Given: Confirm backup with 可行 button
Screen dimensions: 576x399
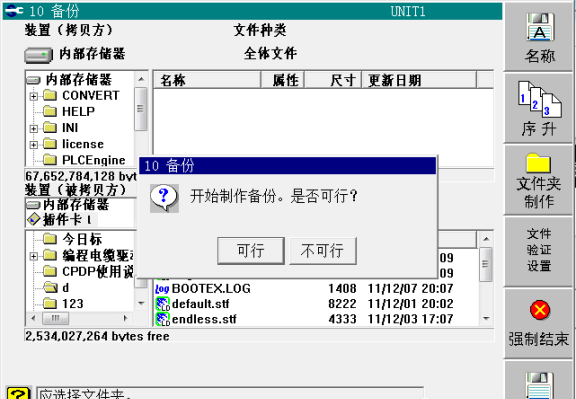Looking at the screenshot, I should coord(251,251).
